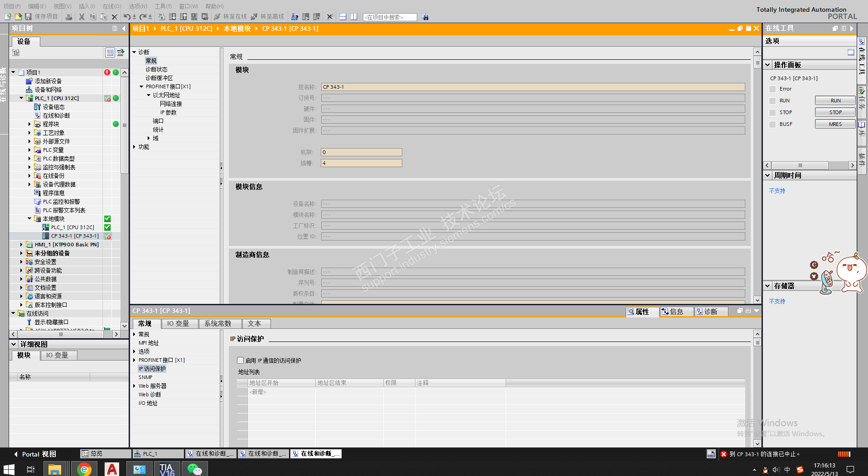868x476 pixels.
Task: Open the 诊断 inspector tab
Action: (711, 312)
